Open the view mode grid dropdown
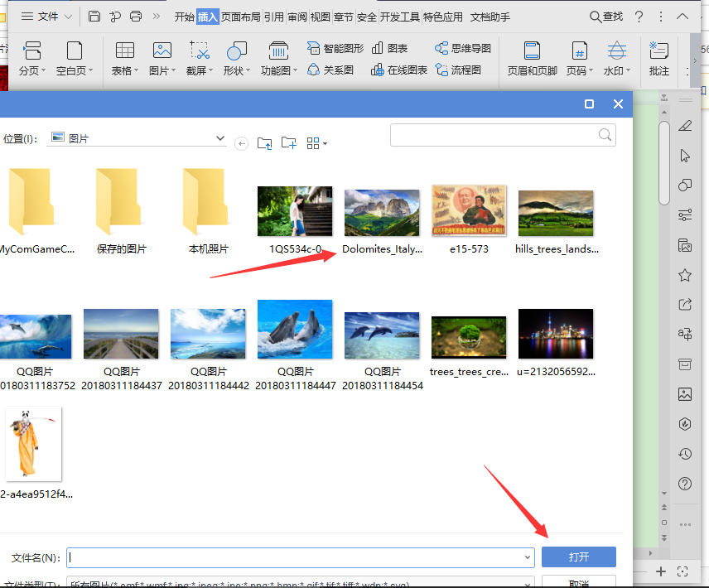709x588 pixels. click(316, 143)
